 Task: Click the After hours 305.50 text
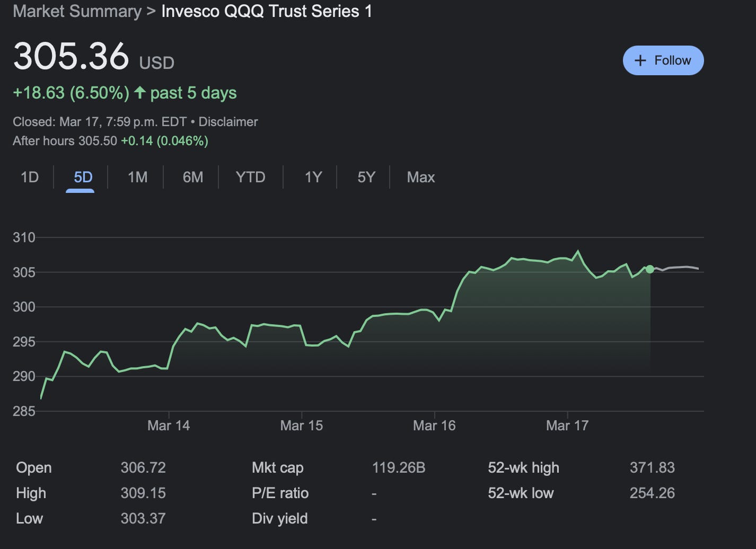tap(65, 141)
